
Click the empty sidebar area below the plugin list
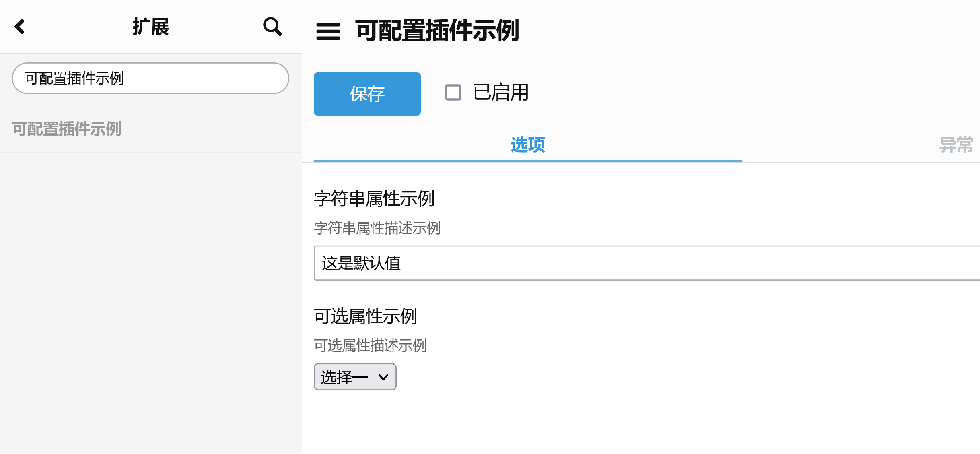(151, 302)
